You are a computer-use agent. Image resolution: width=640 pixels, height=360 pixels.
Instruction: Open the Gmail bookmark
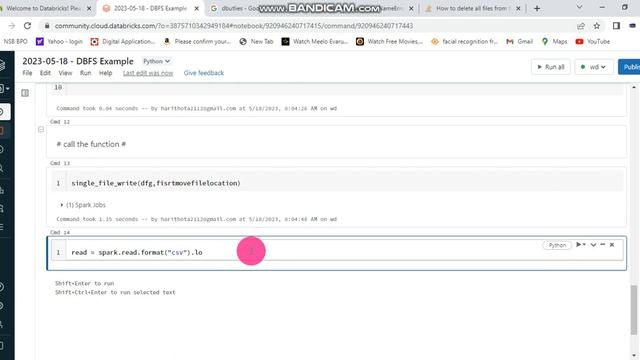point(520,42)
